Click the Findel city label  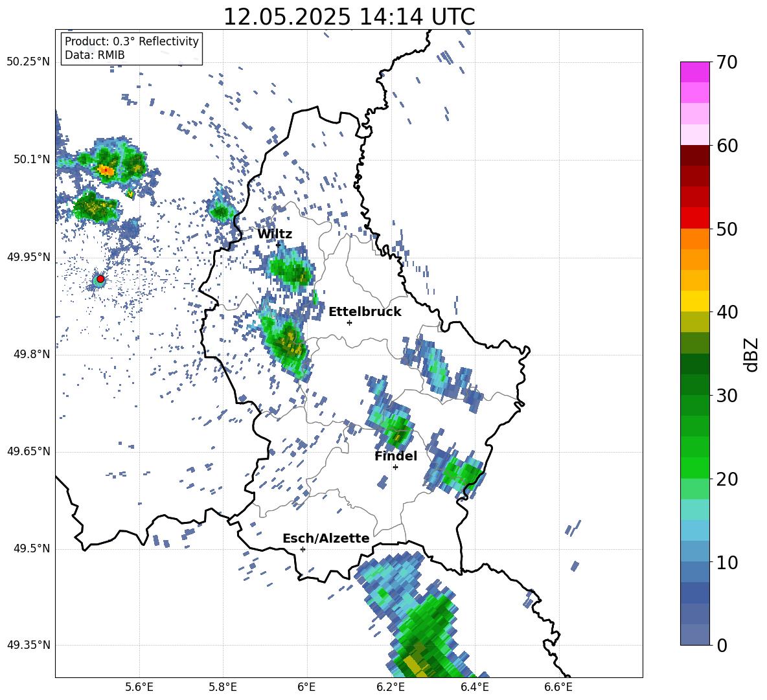coord(396,456)
